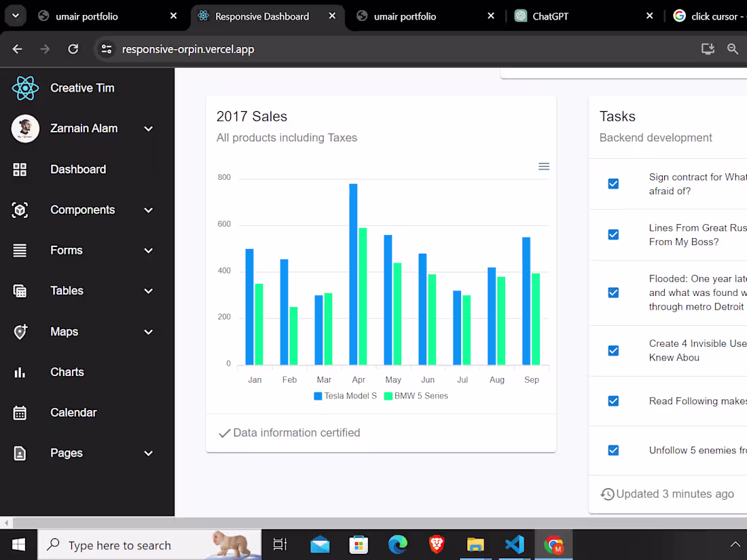Screen dimensions: 747x560
Task: Toggle the 'Flooded: One year late' checkbox
Action: [613, 292]
